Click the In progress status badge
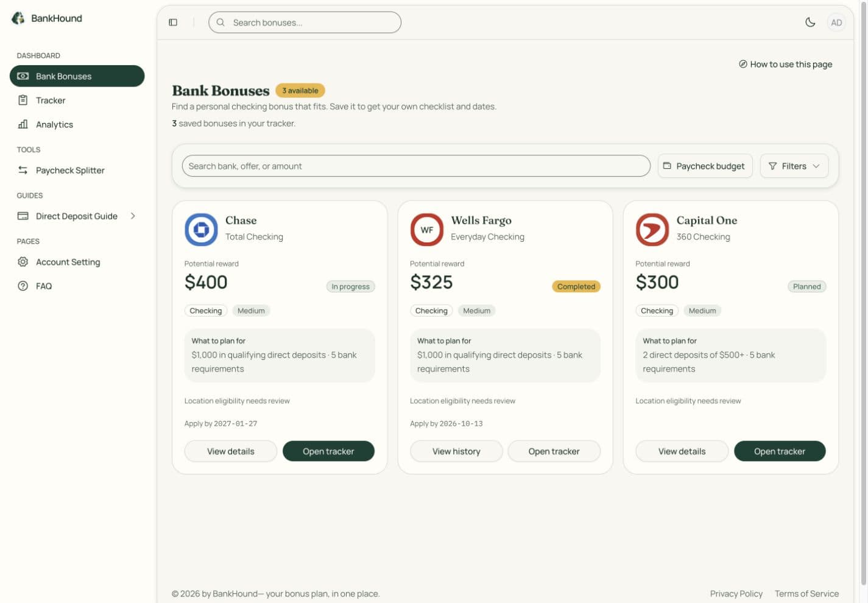The height and width of the screenshot is (603, 868). point(351,287)
